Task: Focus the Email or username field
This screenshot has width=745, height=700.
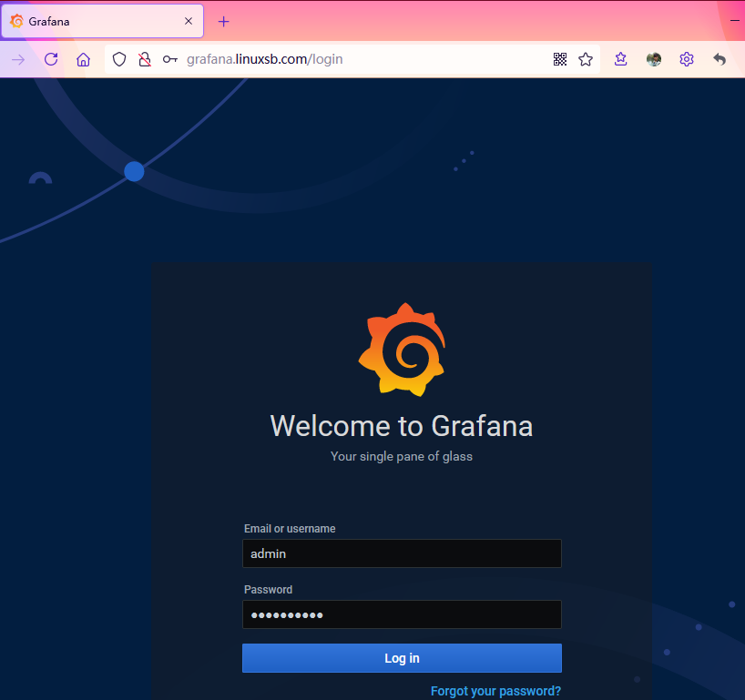Action: tap(402, 553)
